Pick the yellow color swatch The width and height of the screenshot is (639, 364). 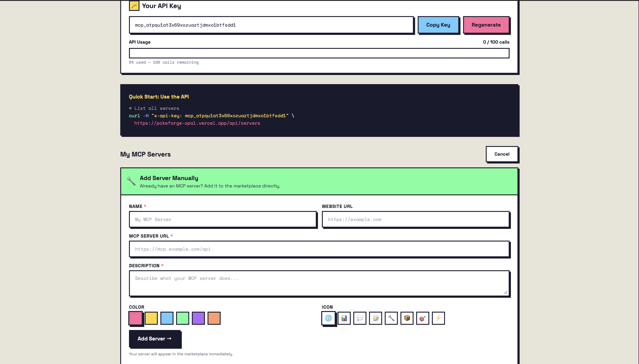coord(151,318)
